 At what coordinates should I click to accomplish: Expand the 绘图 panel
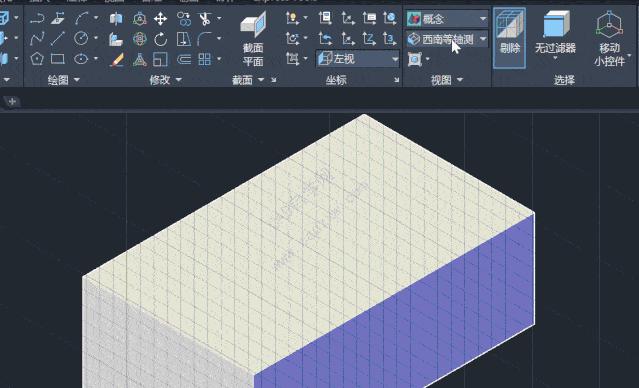click(64, 80)
